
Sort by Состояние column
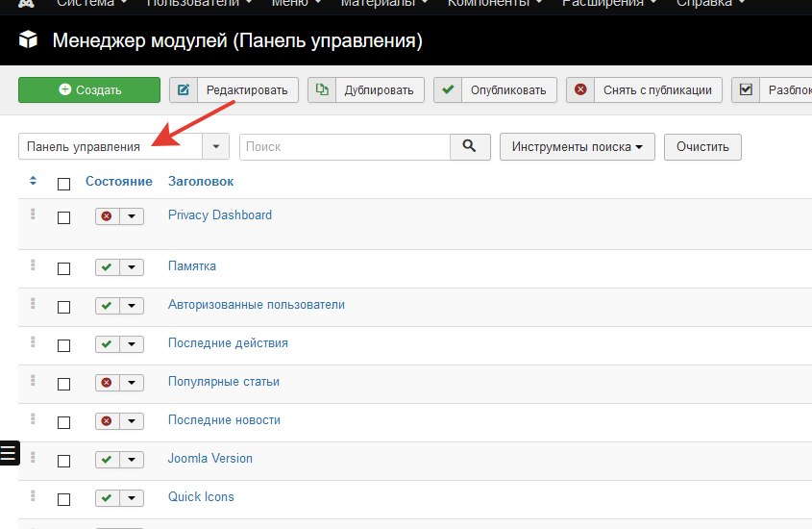click(118, 182)
